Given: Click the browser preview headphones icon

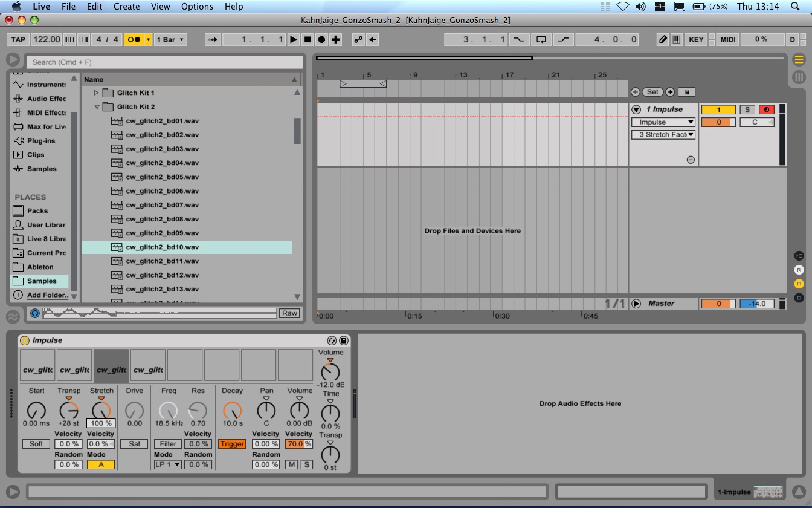Looking at the screenshot, I should click(x=35, y=313).
